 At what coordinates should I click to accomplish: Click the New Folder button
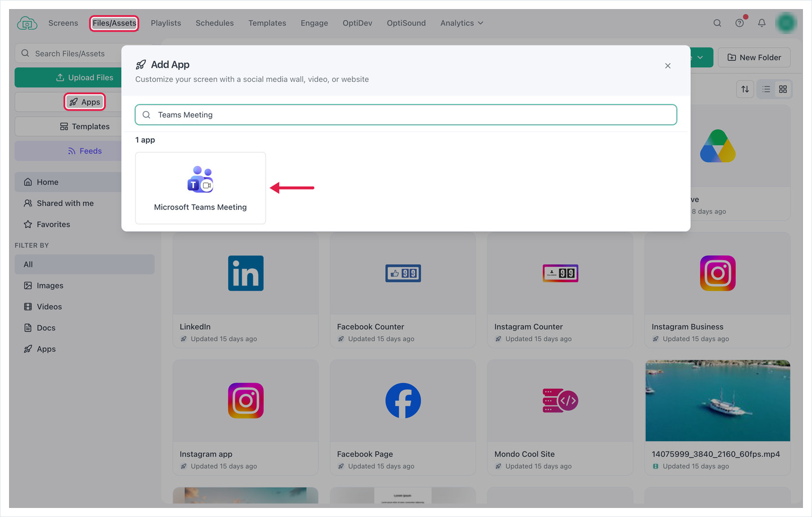click(x=754, y=58)
